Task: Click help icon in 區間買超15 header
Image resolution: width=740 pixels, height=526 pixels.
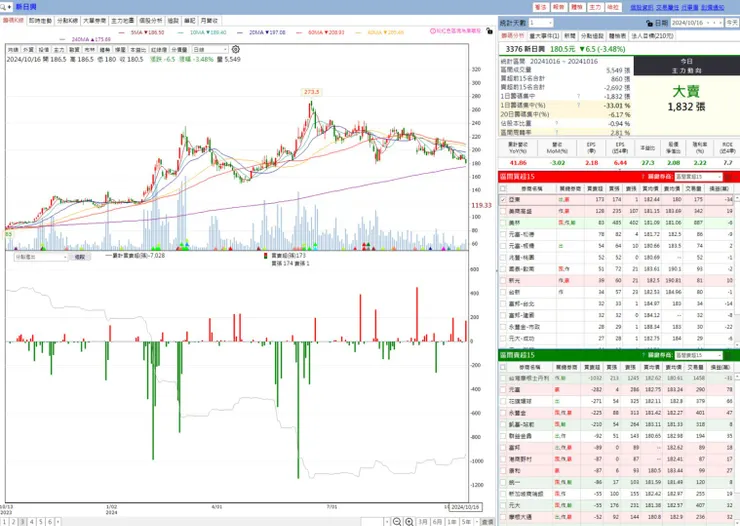Action: tap(643, 176)
